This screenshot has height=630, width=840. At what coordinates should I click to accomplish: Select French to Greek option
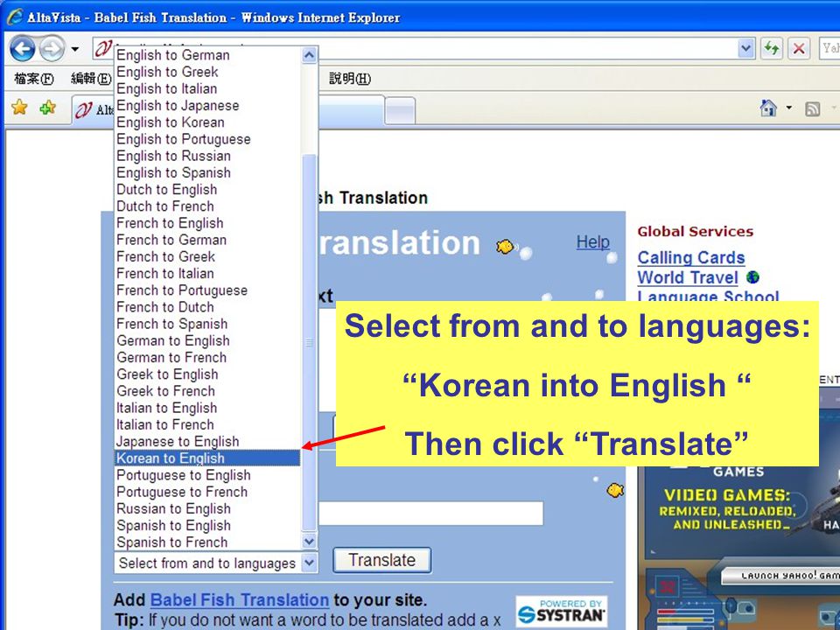(208, 256)
